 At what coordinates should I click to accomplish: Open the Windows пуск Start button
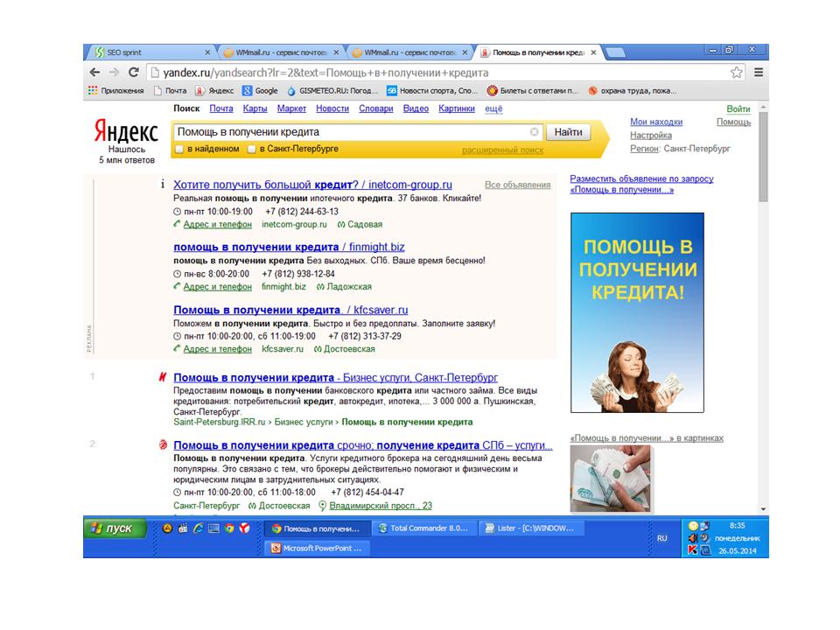tap(115, 528)
